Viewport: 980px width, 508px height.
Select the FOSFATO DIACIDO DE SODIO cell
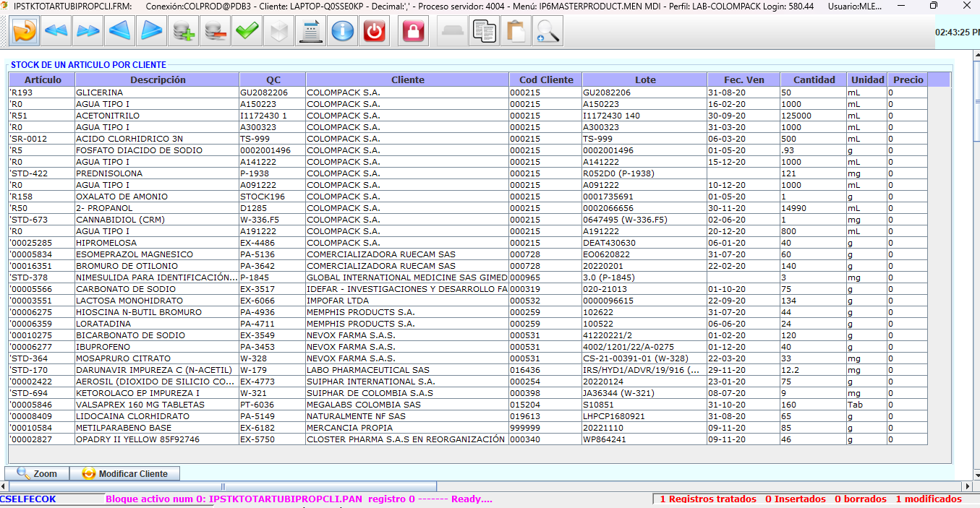pyautogui.click(x=158, y=150)
